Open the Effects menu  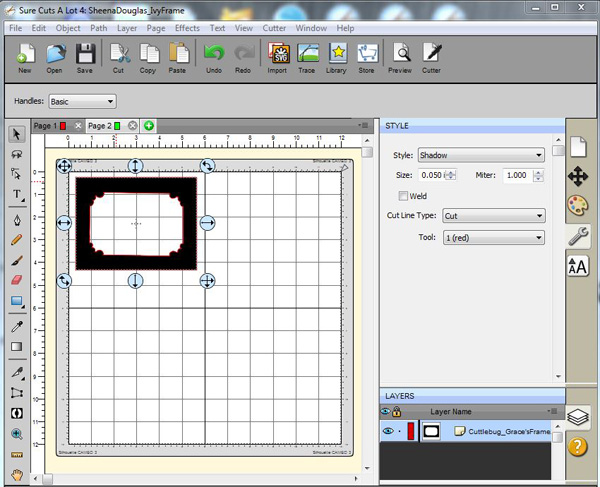[187, 28]
